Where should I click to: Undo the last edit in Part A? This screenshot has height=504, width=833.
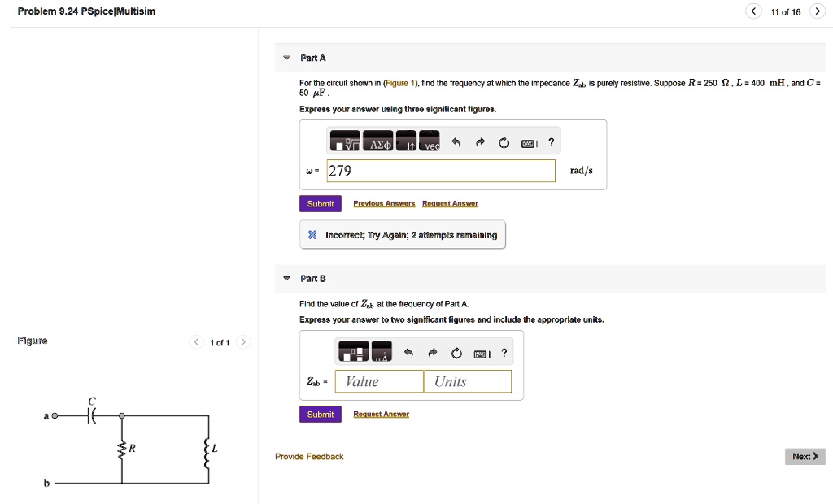tap(456, 144)
